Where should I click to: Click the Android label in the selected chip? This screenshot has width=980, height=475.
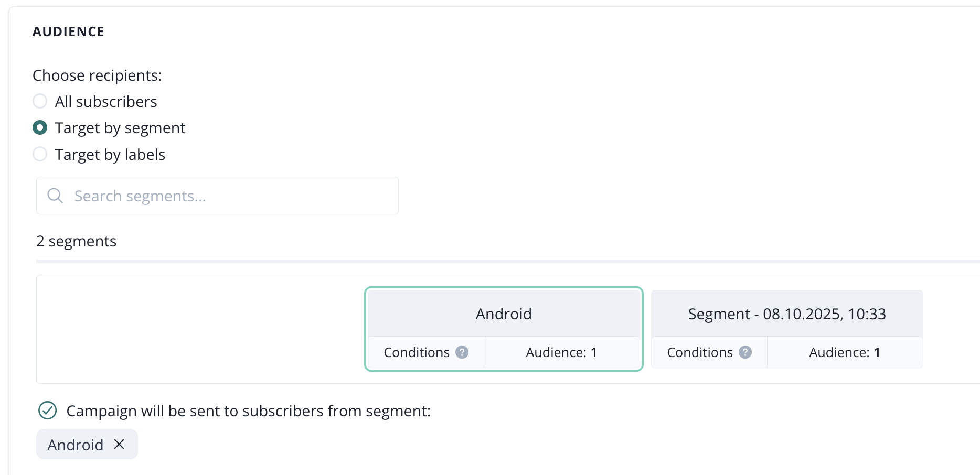76,445
